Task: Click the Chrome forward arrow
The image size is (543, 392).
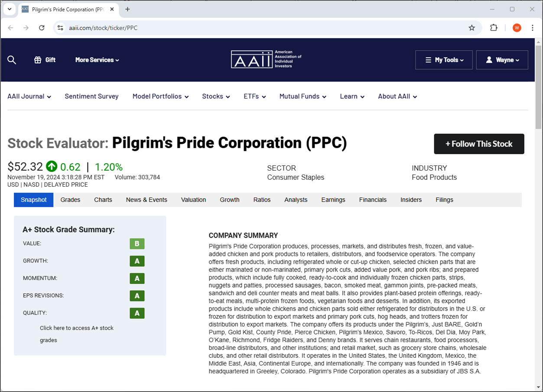Action: click(26, 28)
